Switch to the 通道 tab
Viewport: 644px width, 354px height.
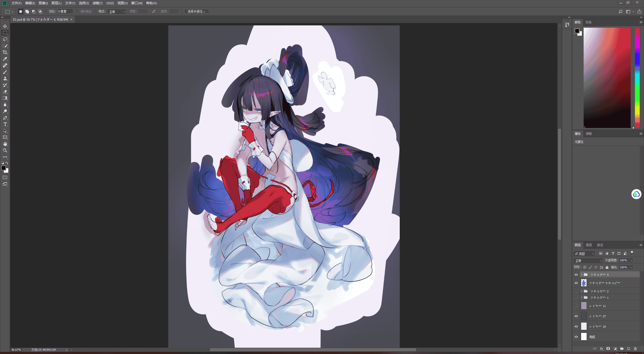click(x=589, y=245)
